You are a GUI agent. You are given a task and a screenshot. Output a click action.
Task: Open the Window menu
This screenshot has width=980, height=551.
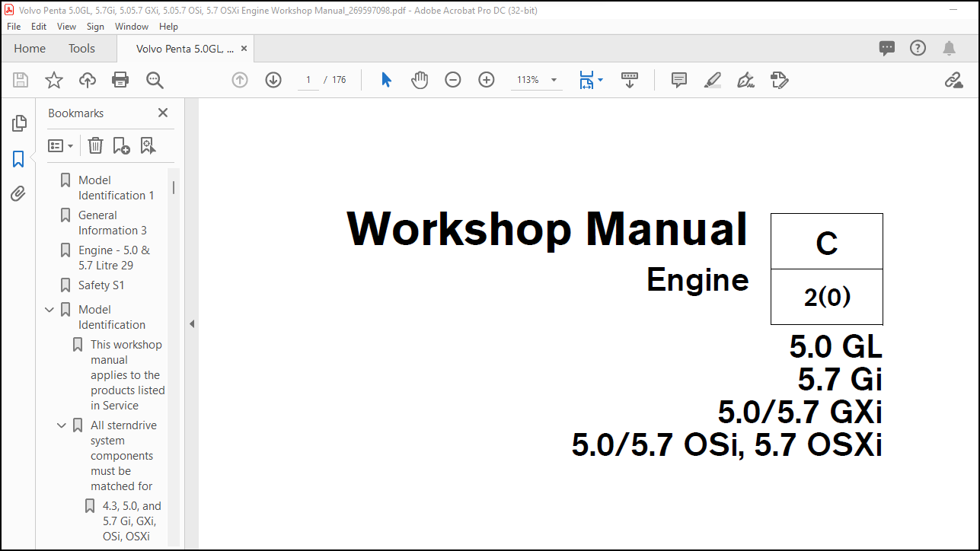click(132, 26)
